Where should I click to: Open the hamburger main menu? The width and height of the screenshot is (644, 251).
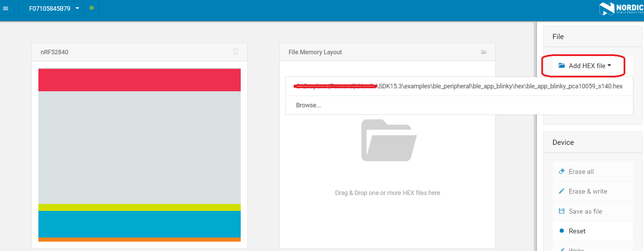pyautogui.click(x=6, y=8)
